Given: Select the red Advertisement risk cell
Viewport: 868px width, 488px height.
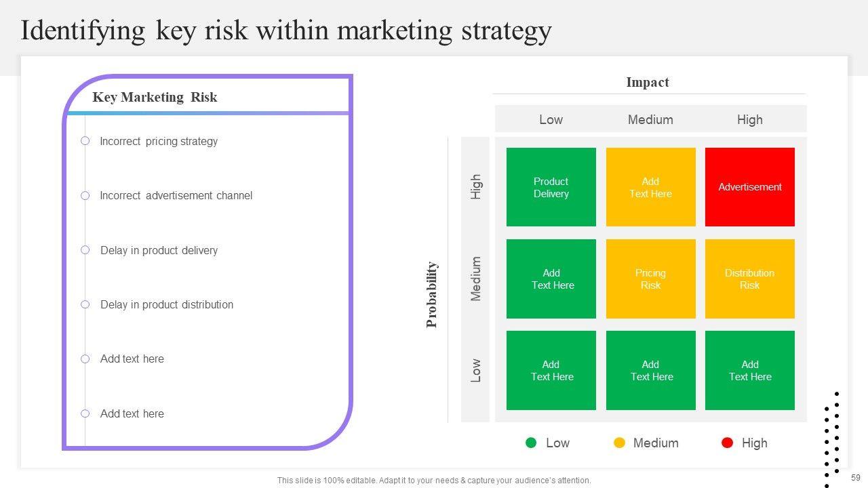Looking at the screenshot, I should pos(749,187).
